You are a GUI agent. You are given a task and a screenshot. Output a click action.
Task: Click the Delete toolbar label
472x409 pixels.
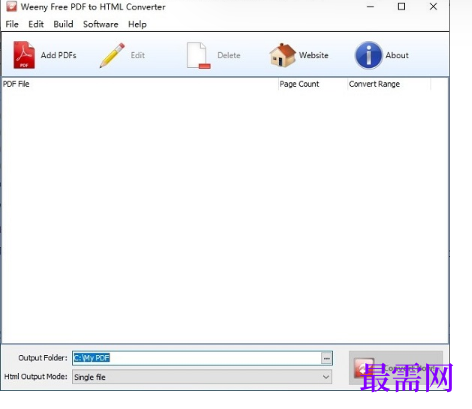tap(229, 55)
